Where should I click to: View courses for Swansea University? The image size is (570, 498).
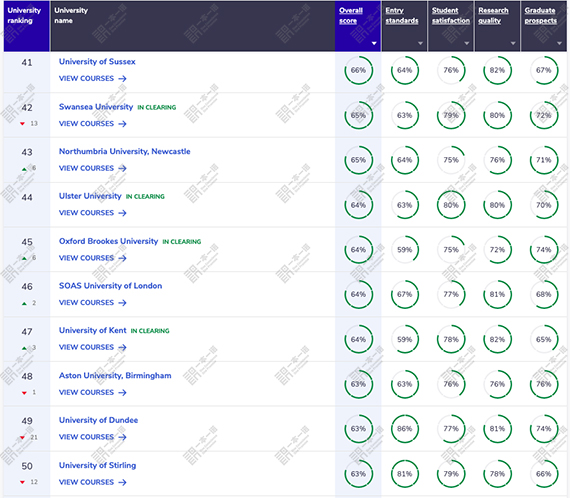(x=92, y=124)
